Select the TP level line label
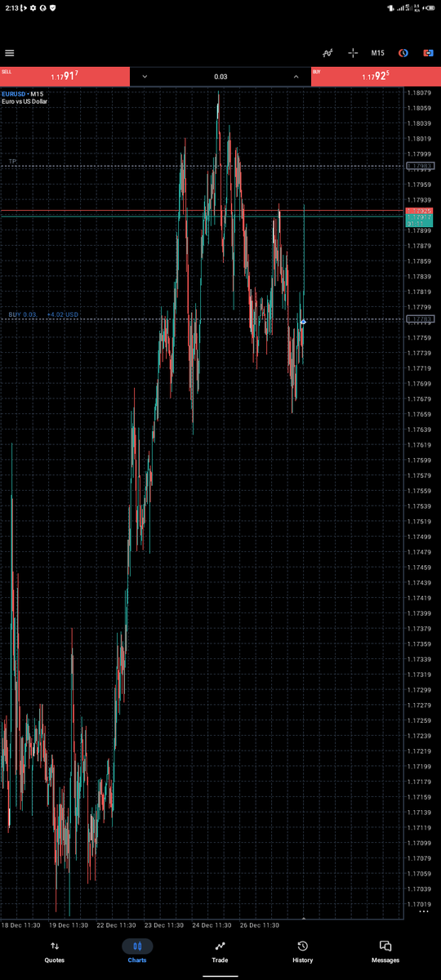The image size is (441, 980). tap(12, 162)
